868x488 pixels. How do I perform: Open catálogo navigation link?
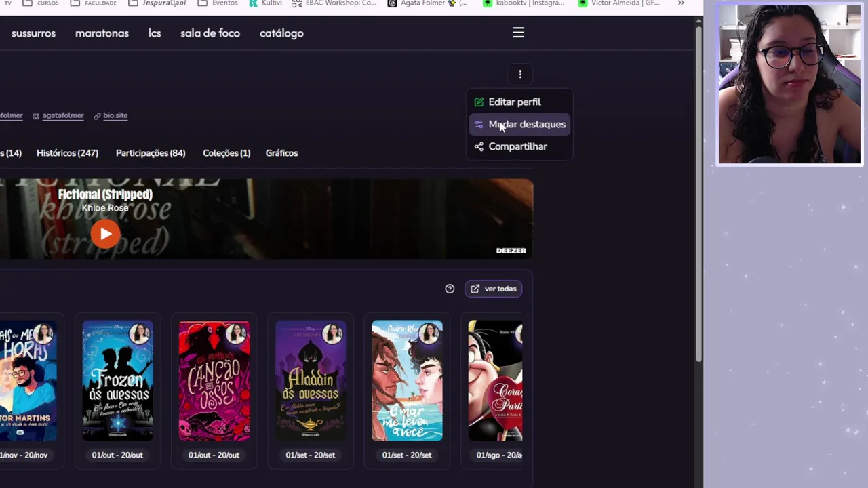(x=281, y=33)
